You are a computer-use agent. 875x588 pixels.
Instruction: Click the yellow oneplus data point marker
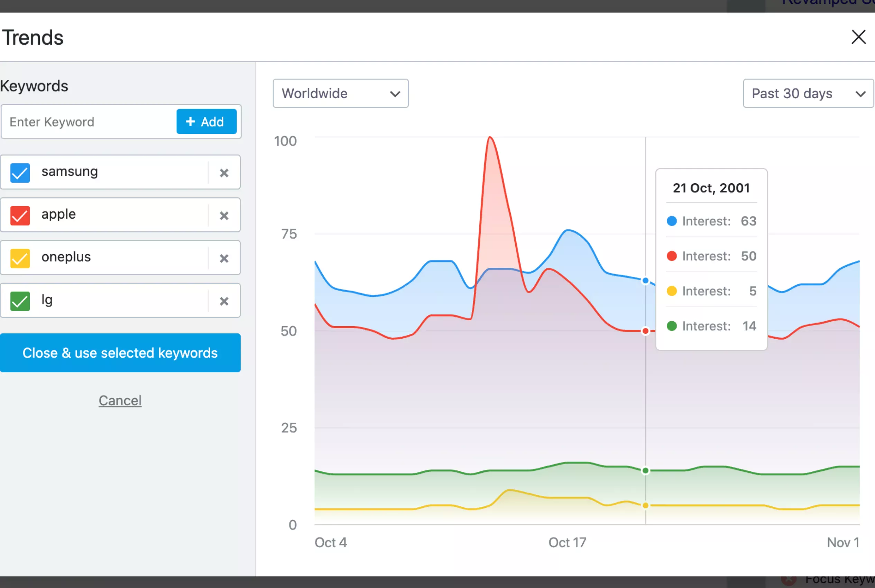(x=645, y=505)
